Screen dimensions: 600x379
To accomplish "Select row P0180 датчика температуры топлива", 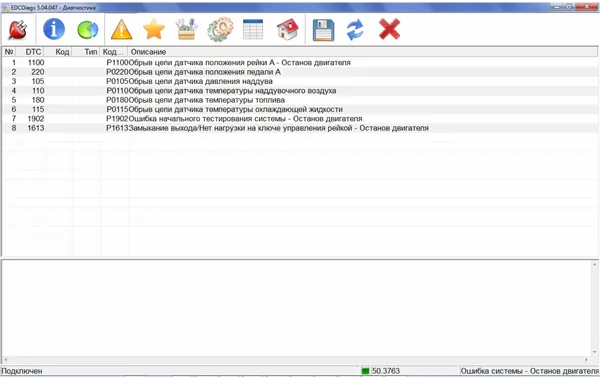I will click(300, 100).
